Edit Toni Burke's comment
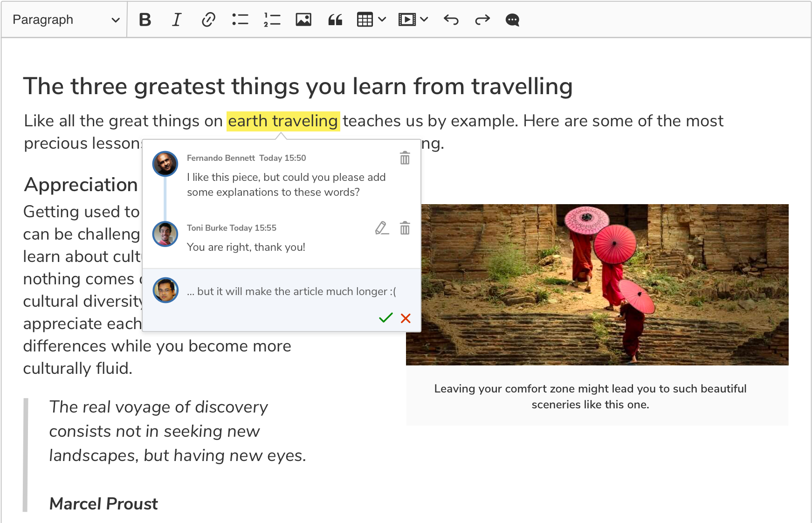Viewport: 812px width, 523px height. pos(382,228)
